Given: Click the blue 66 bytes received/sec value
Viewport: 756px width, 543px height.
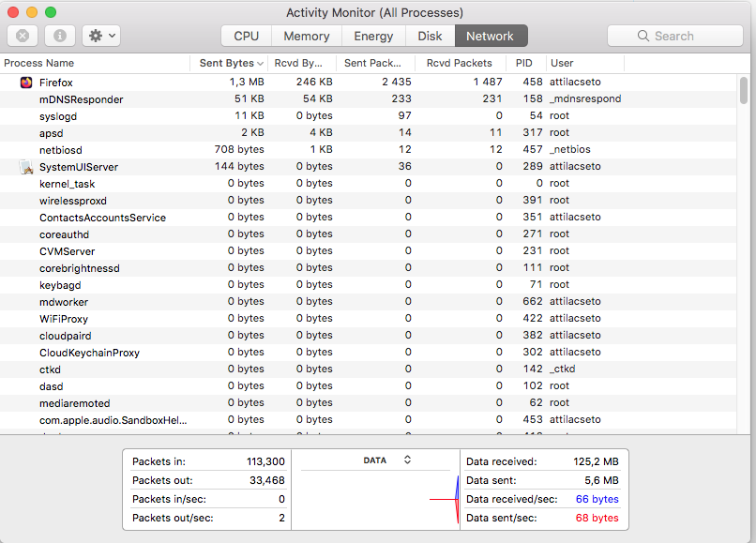Looking at the screenshot, I should [x=597, y=499].
